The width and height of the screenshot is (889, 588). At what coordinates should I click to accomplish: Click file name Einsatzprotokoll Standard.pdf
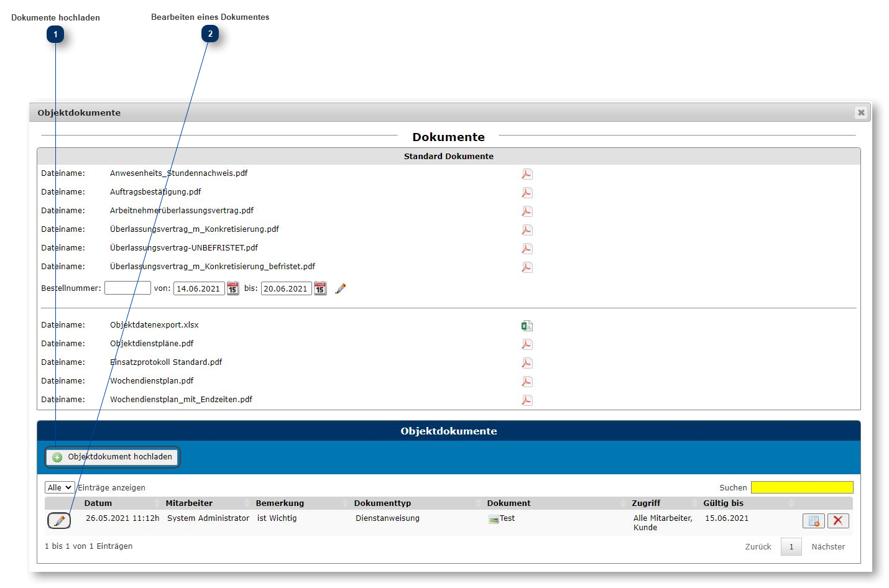166,362
